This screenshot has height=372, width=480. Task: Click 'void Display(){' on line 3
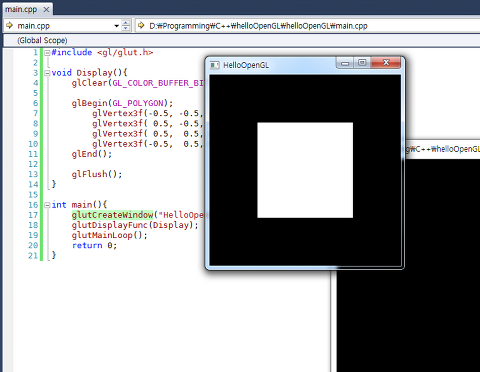(x=89, y=73)
